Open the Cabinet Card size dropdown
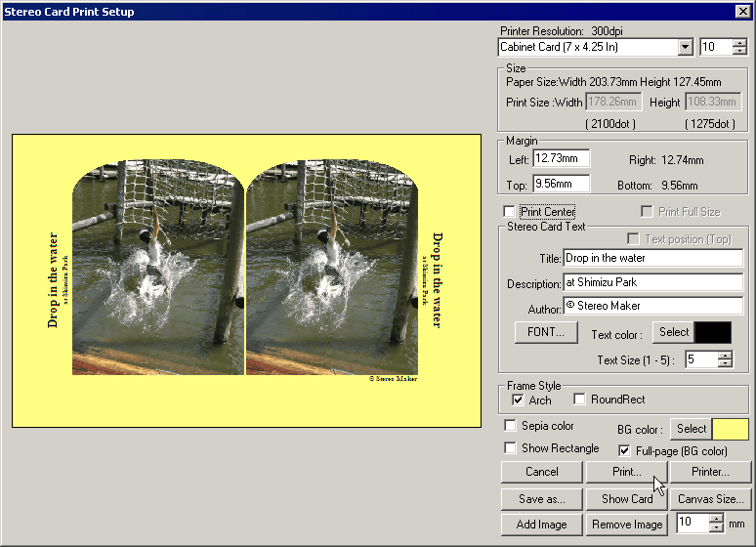Screen dimensions: 756x547 [x=684, y=47]
